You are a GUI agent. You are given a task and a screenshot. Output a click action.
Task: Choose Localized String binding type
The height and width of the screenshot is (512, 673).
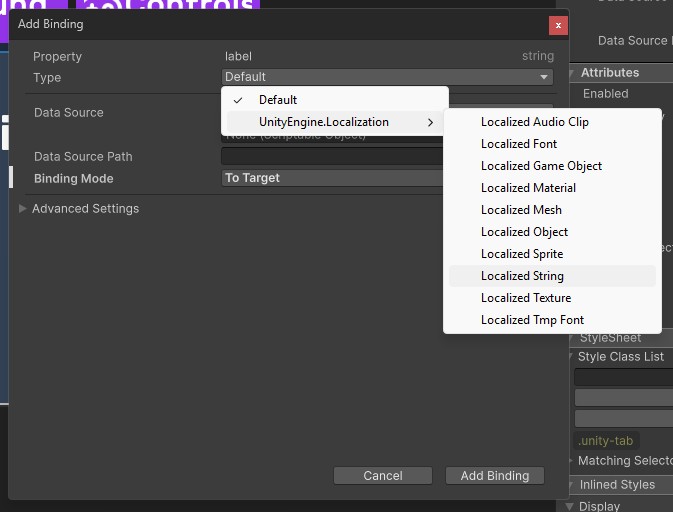click(x=522, y=276)
